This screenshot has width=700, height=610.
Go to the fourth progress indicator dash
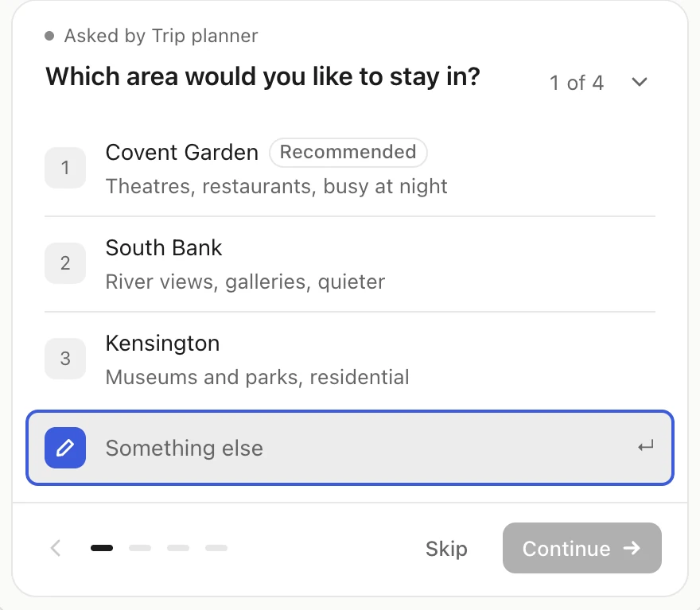point(216,548)
